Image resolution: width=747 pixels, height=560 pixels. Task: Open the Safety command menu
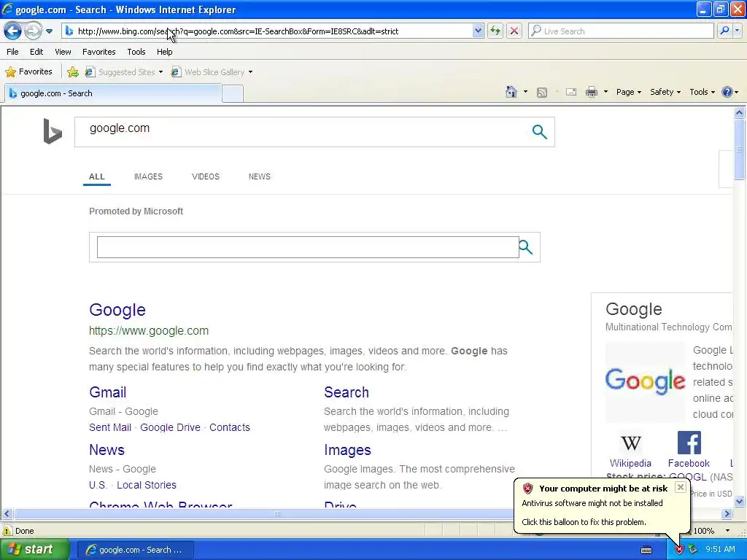tap(665, 92)
